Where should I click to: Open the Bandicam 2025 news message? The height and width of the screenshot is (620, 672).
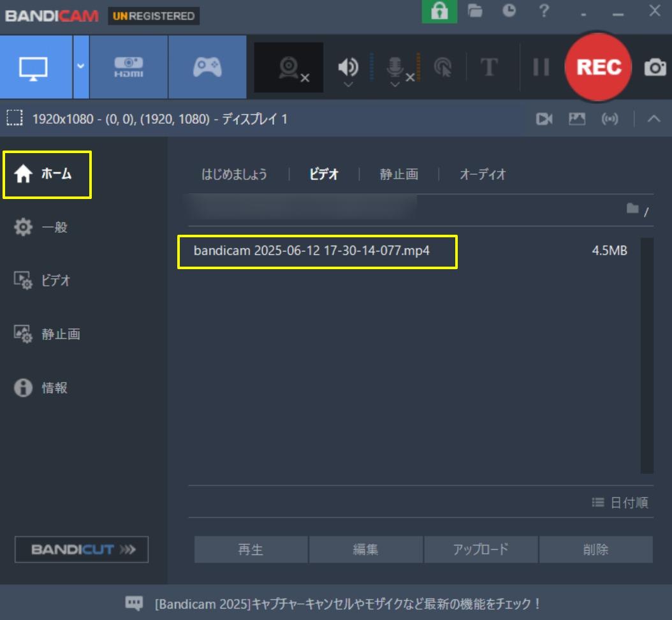[347, 604]
